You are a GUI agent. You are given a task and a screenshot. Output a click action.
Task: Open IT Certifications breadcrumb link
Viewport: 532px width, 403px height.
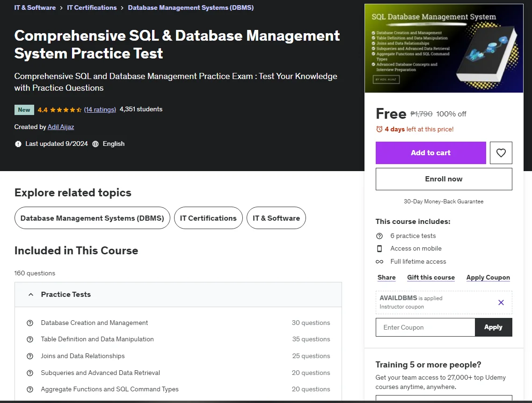point(92,7)
